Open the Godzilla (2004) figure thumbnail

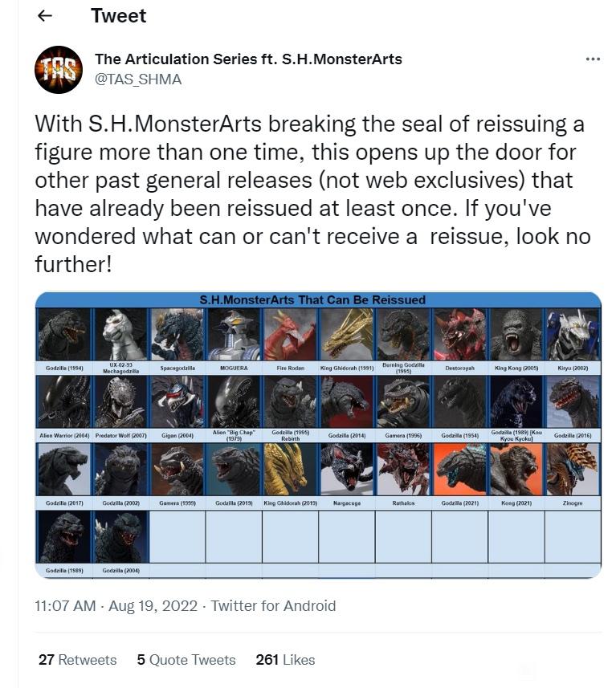click(x=120, y=537)
